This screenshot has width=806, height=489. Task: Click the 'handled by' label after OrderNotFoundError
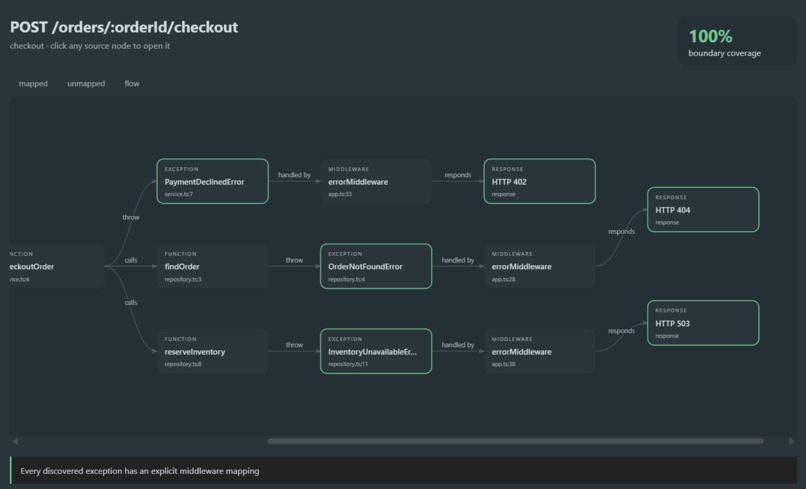pos(457,260)
